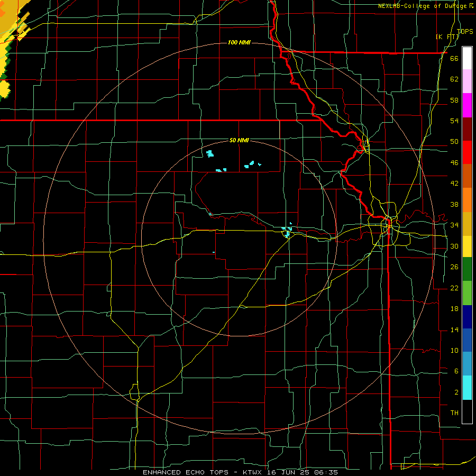Click the 18 legend value

click(x=454, y=309)
